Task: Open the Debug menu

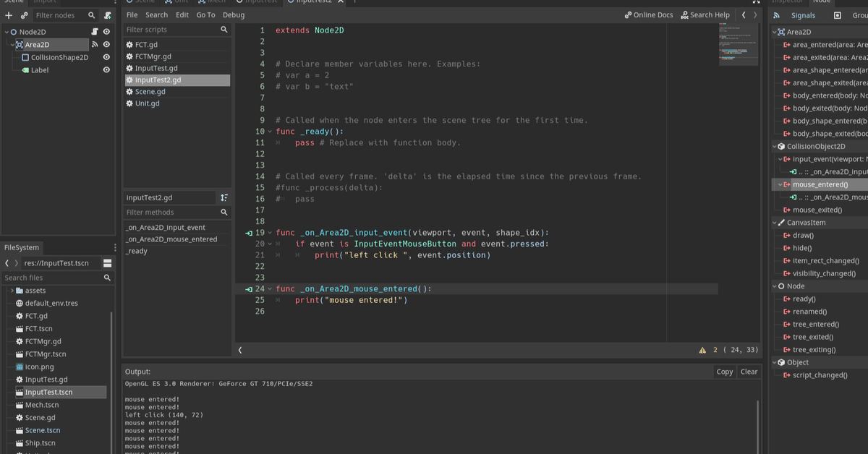Action: coord(234,15)
